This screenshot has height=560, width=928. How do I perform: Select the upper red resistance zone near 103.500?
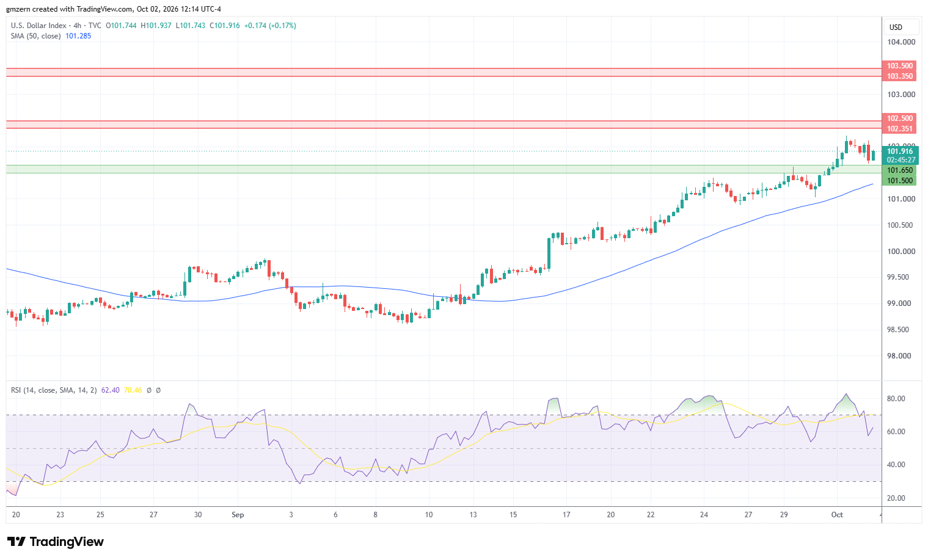(x=444, y=73)
